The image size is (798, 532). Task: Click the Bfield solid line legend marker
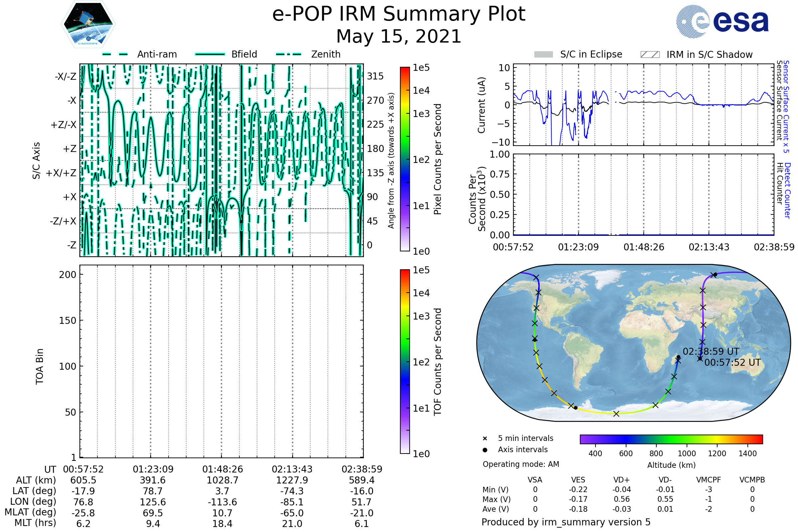tap(210, 54)
